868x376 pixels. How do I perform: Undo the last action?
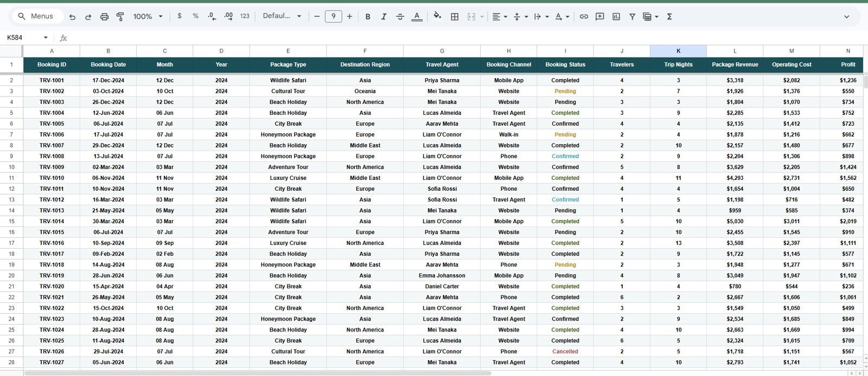[x=72, y=17]
